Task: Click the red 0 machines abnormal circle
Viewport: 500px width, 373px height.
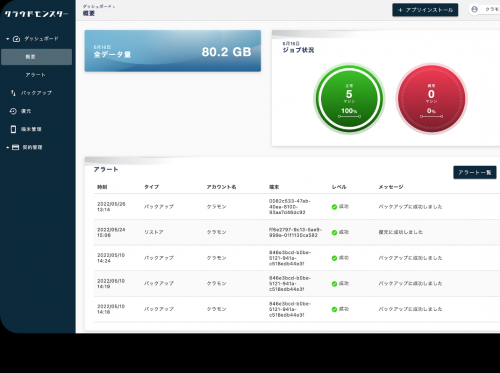Action: [x=431, y=98]
